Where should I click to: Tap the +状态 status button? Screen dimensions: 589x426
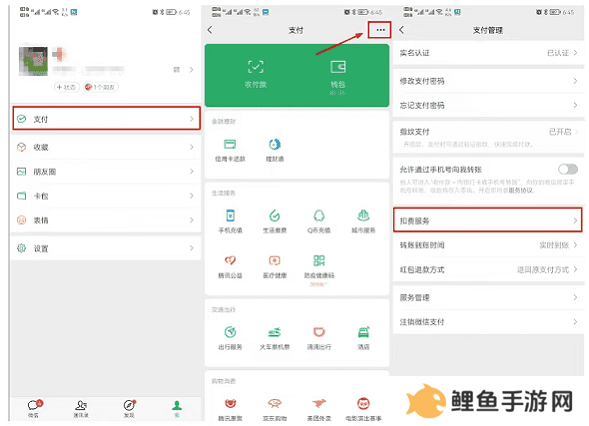[x=67, y=87]
